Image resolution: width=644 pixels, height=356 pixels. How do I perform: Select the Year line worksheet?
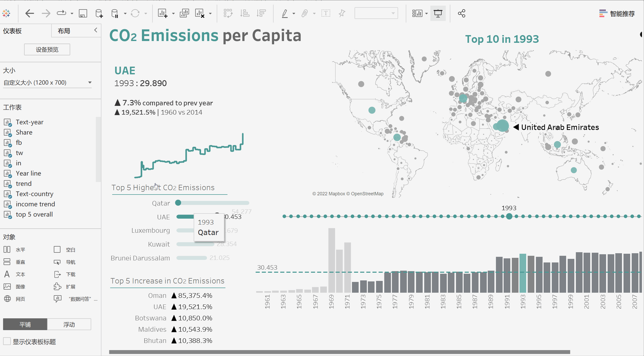coord(28,173)
